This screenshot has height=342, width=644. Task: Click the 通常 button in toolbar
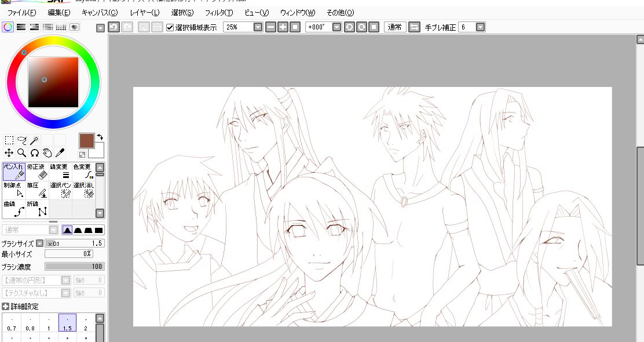click(x=395, y=27)
